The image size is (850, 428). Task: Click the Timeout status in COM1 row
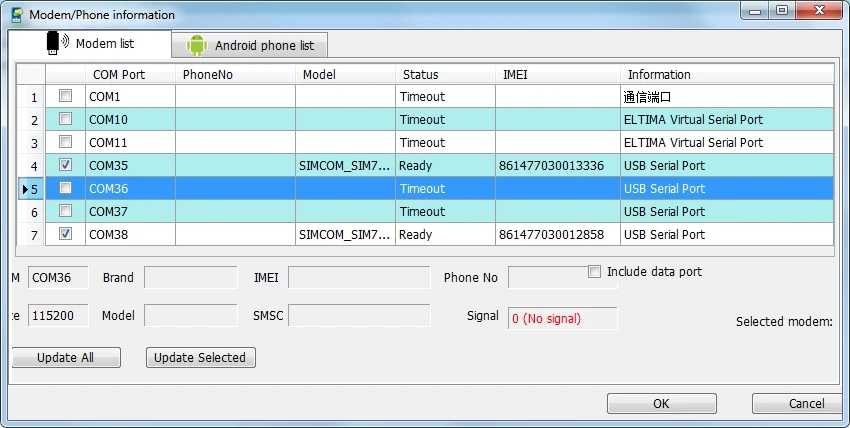(445, 96)
